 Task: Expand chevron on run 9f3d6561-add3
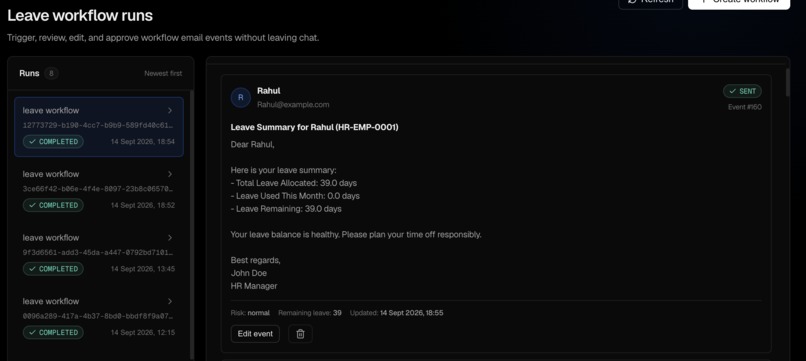[170, 238]
